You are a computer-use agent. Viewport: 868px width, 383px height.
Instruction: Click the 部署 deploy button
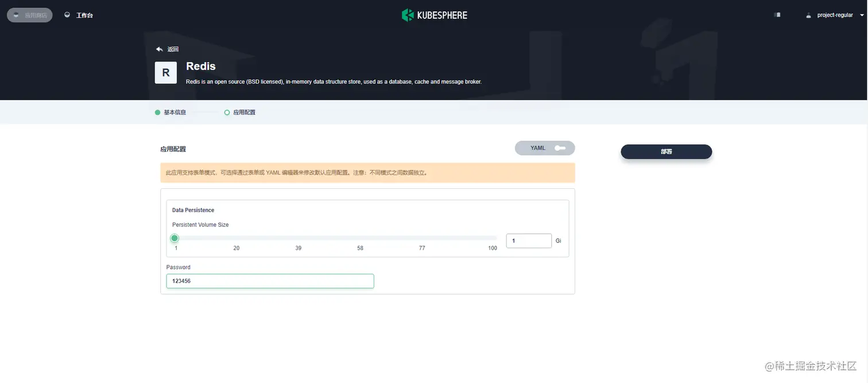click(x=666, y=152)
